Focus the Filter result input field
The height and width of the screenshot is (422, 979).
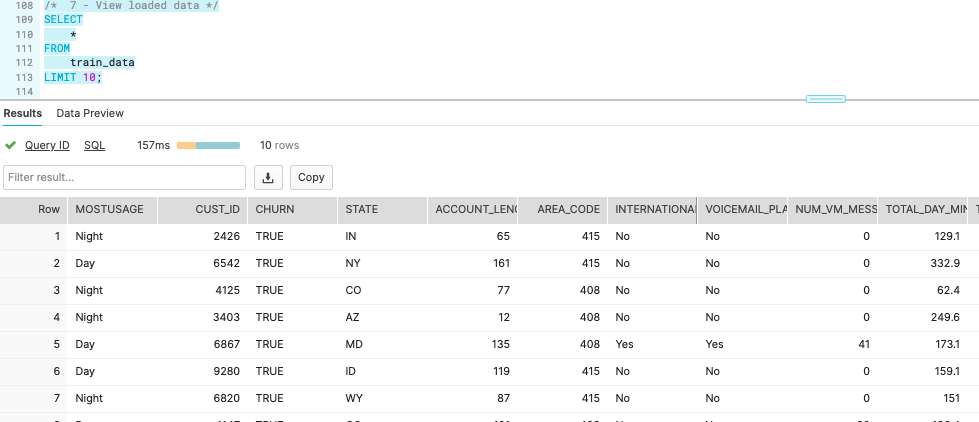click(124, 178)
